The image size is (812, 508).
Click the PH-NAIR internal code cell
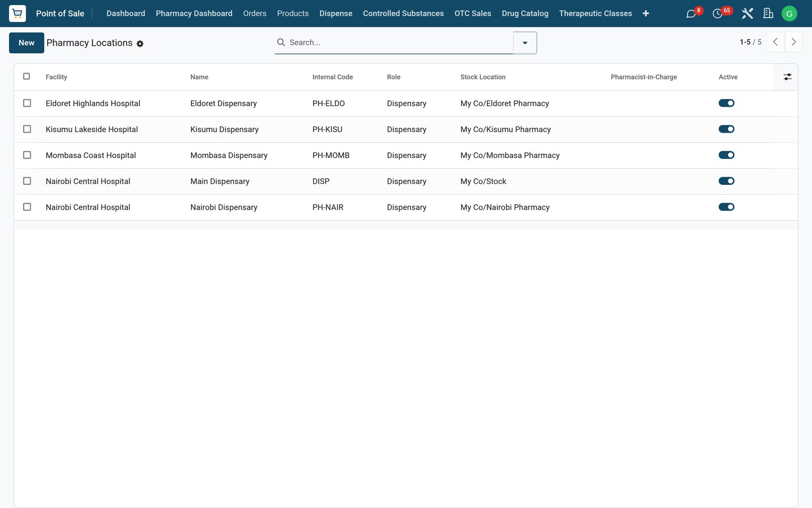(328, 207)
